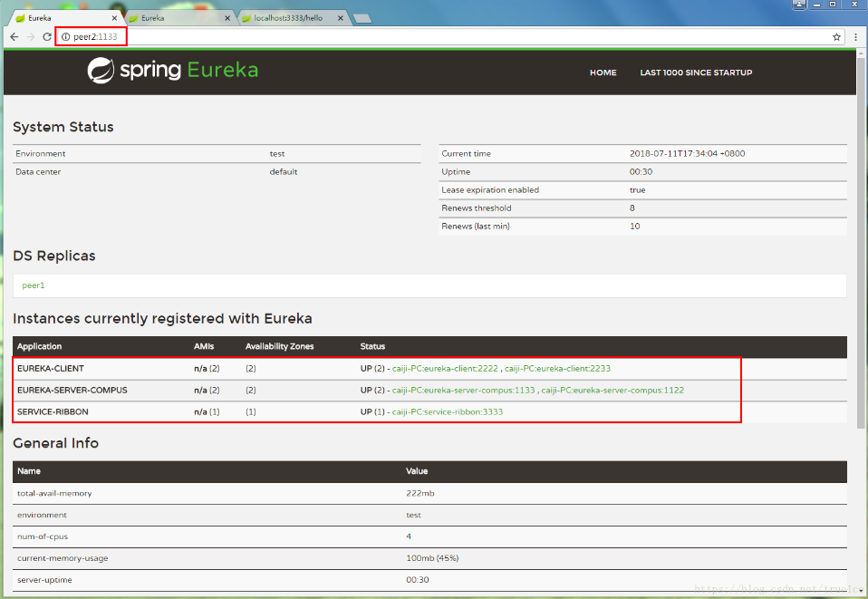Select the current time value 2018-07-11T17:34:04
The width and height of the screenshot is (868, 599).
tap(687, 154)
